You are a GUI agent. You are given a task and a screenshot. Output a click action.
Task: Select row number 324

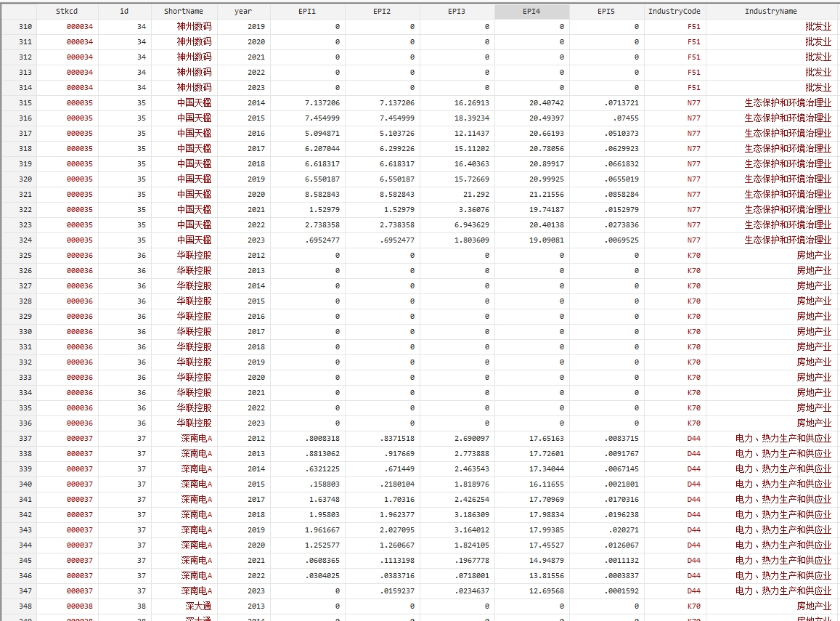click(25, 240)
